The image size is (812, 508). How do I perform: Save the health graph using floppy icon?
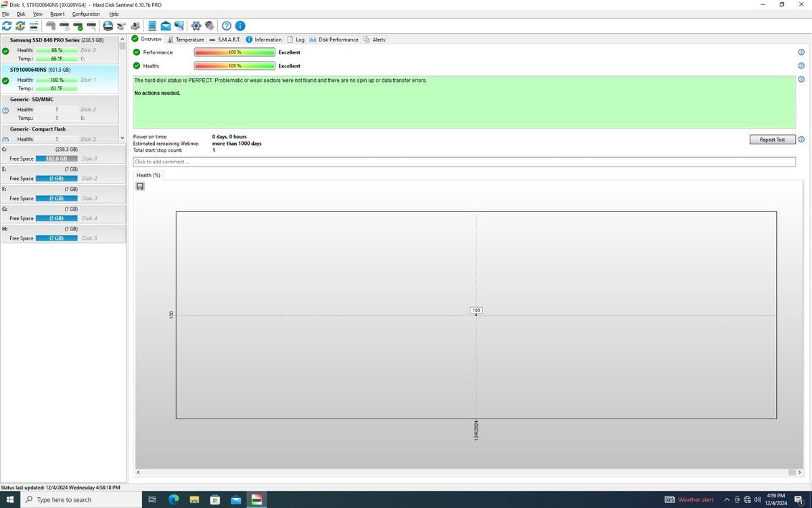pyautogui.click(x=140, y=186)
